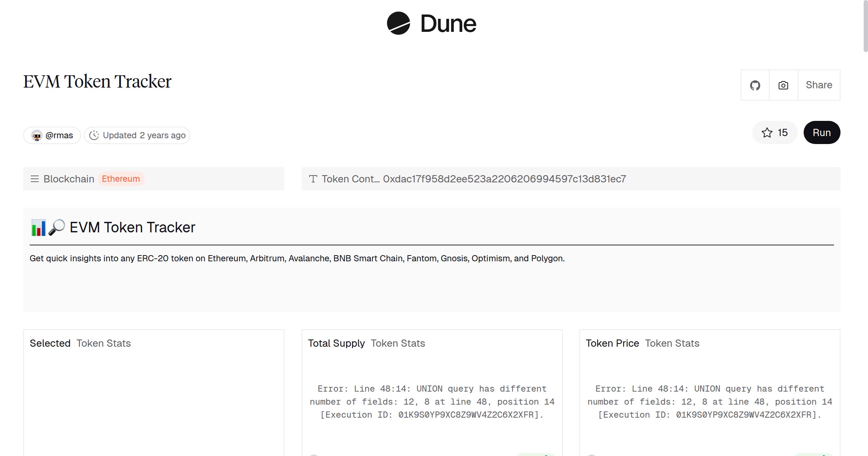Viewport: 868px width, 456px height.
Task: Open the Selected Token Stats query title
Action: click(x=80, y=343)
